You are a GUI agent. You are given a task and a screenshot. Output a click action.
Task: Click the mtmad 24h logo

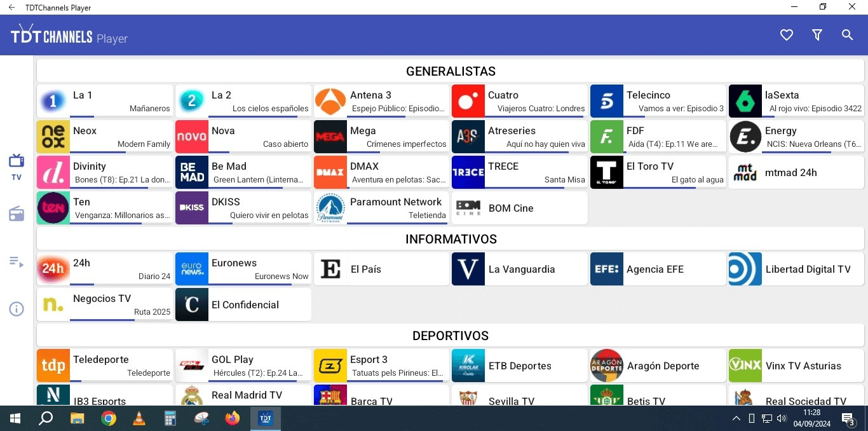click(745, 172)
